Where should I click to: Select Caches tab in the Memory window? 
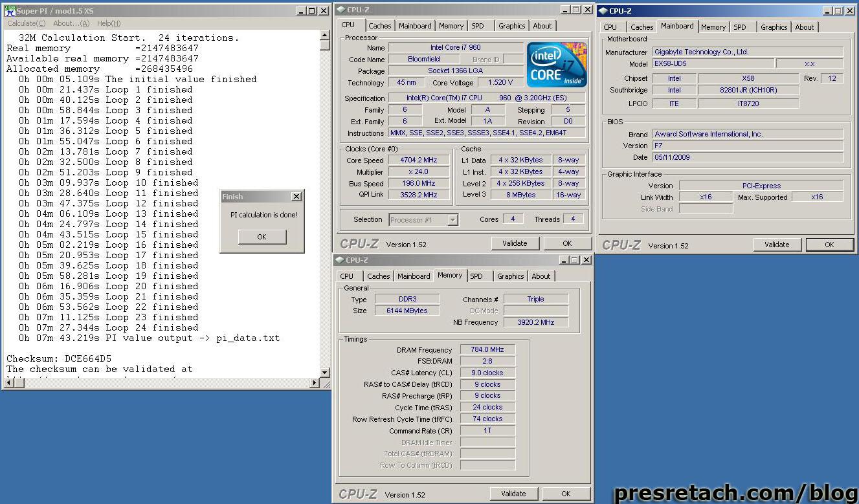point(379,276)
